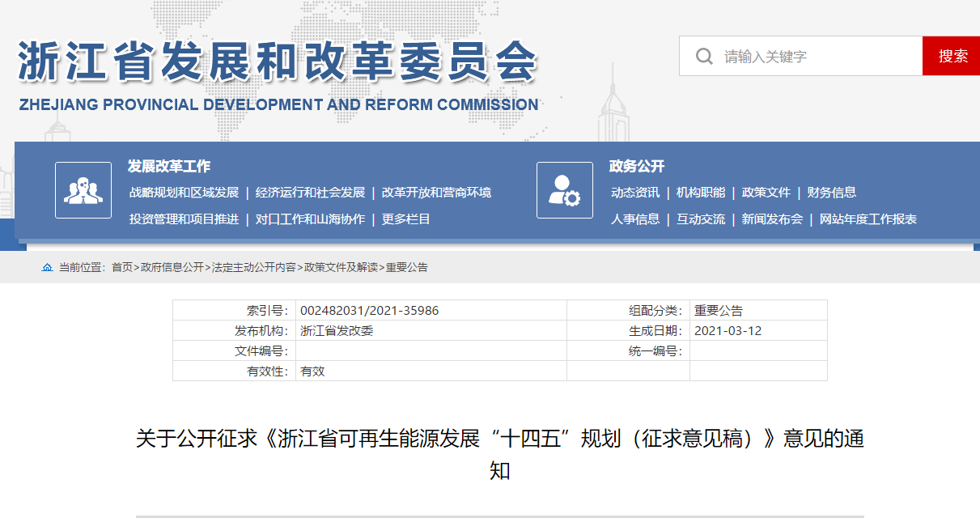
Task: Click the home icon beside 当前位置
Action: click(47, 267)
